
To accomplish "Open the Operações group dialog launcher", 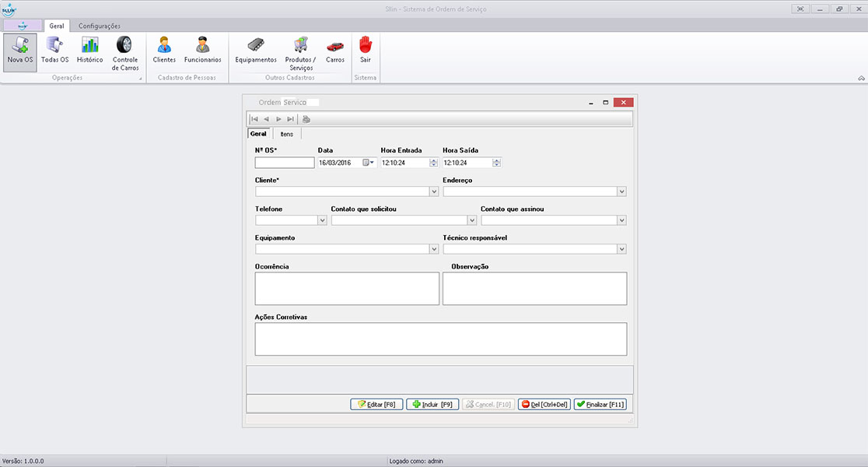I will pos(141,79).
